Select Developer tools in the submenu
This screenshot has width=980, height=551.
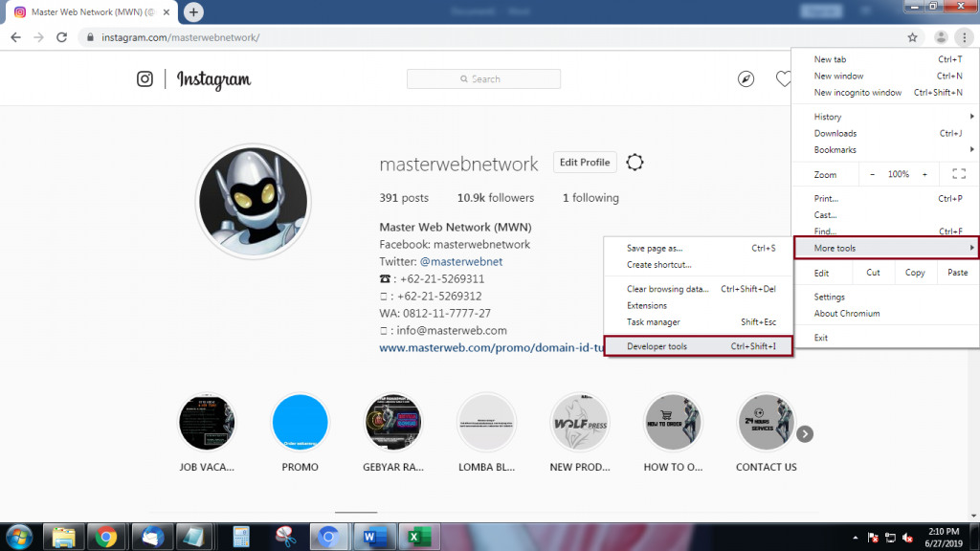[x=698, y=346]
